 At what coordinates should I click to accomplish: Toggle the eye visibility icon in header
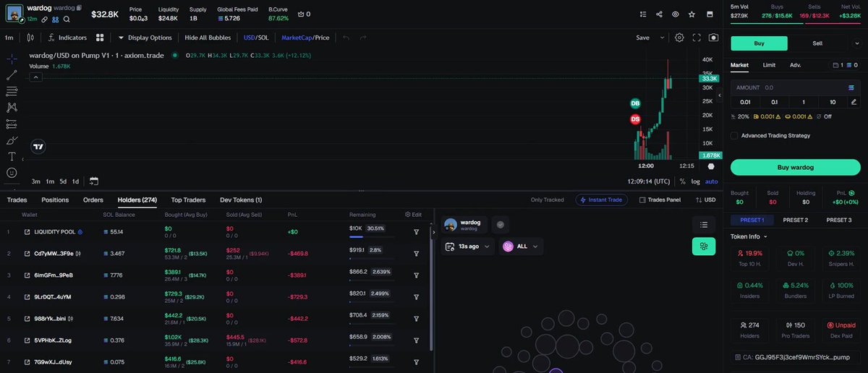pos(676,14)
